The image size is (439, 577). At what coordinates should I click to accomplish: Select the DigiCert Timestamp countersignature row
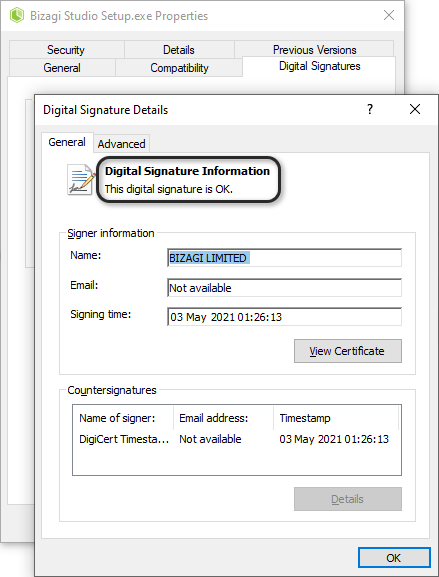click(237, 439)
